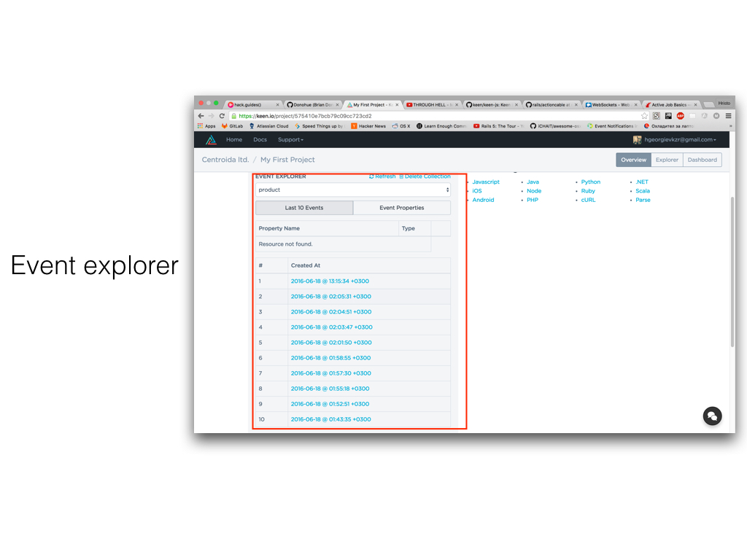The width and height of the screenshot is (747, 560).
Task: Click Centroida ltd. breadcrumb
Action: (225, 160)
